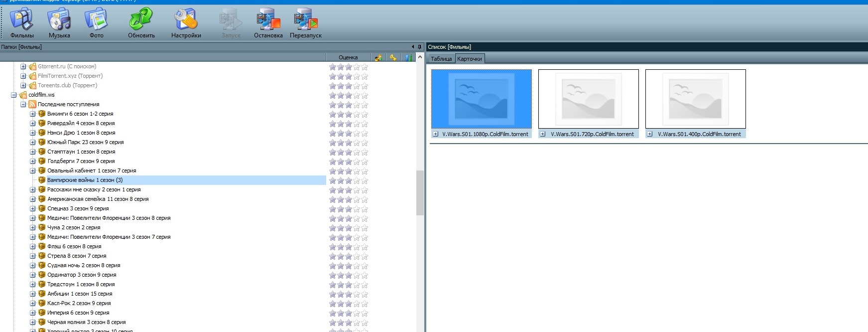Screen dimensions: 868x332
Task: Restart the server via Перезапуск
Action: pyautogui.click(x=305, y=23)
